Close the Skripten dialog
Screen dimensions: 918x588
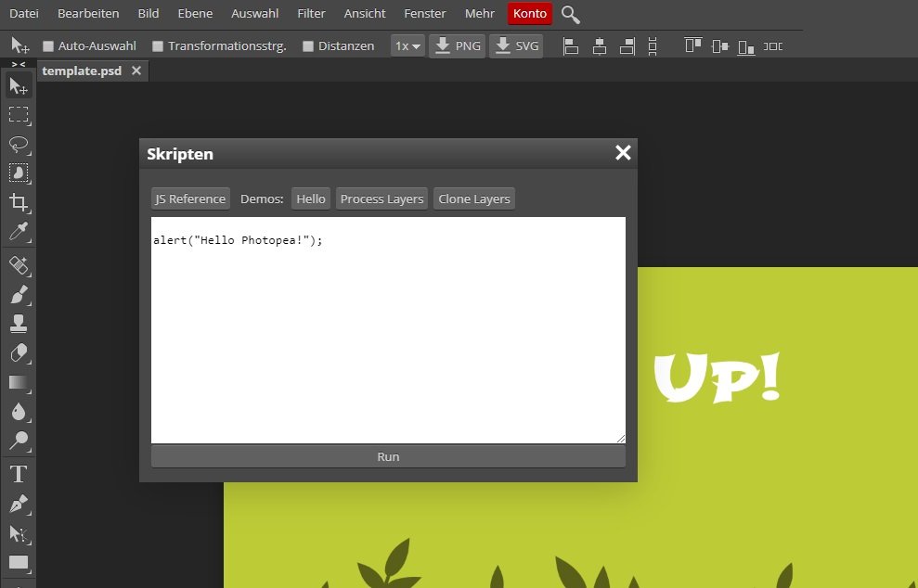(623, 153)
